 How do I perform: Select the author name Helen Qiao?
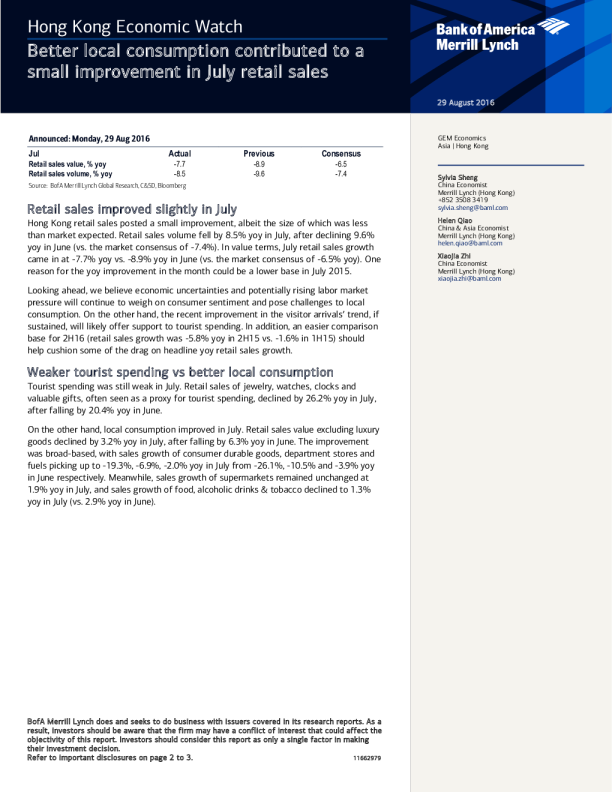(455, 220)
